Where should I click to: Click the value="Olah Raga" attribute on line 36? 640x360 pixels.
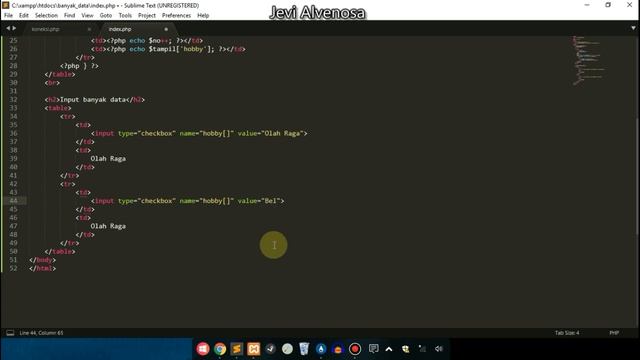click(272, 133)
